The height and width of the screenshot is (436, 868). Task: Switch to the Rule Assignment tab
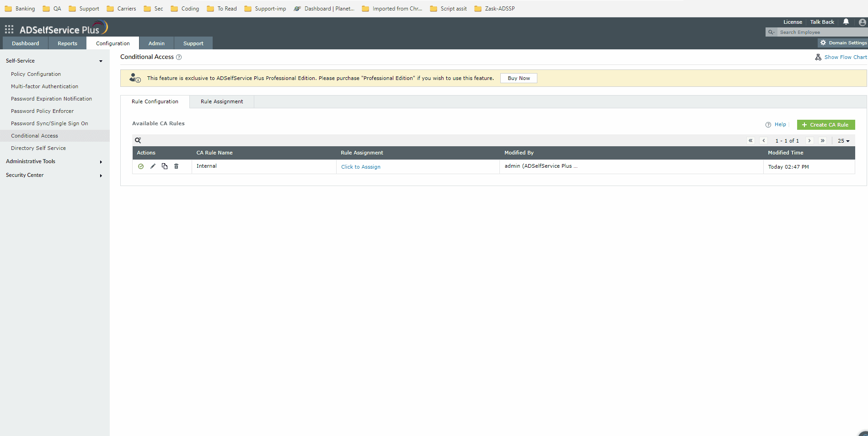(222, 101)
